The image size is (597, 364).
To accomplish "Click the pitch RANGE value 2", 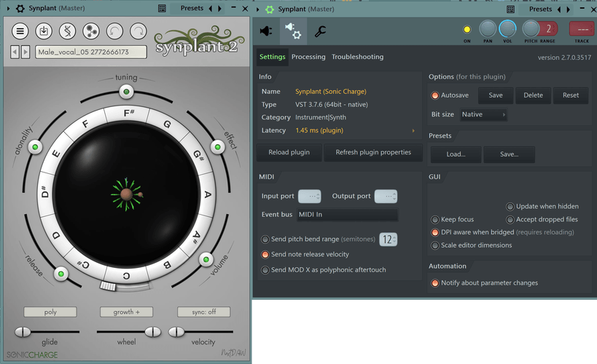I will coord(549,28).
